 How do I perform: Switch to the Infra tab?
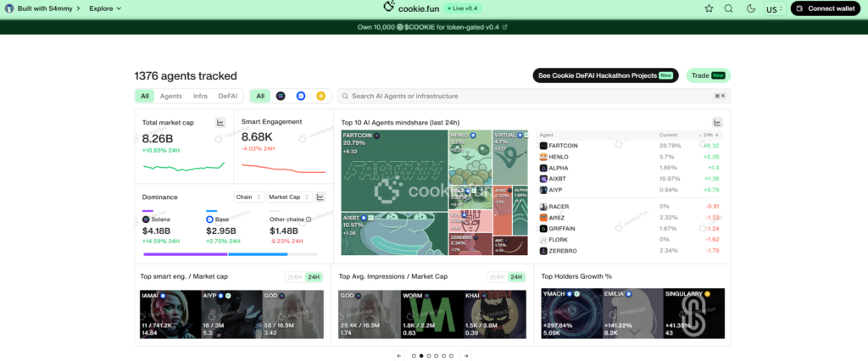(200, 96)
